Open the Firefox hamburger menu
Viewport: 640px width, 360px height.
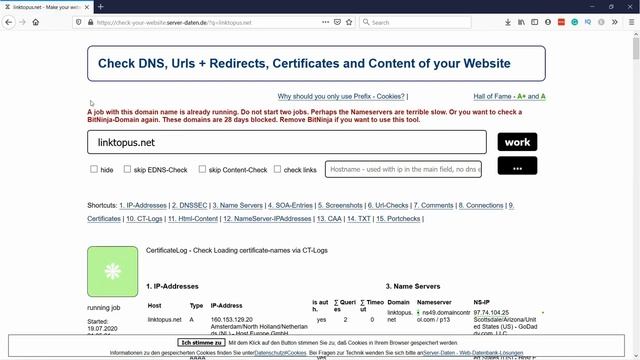click(x=631, y=22)
